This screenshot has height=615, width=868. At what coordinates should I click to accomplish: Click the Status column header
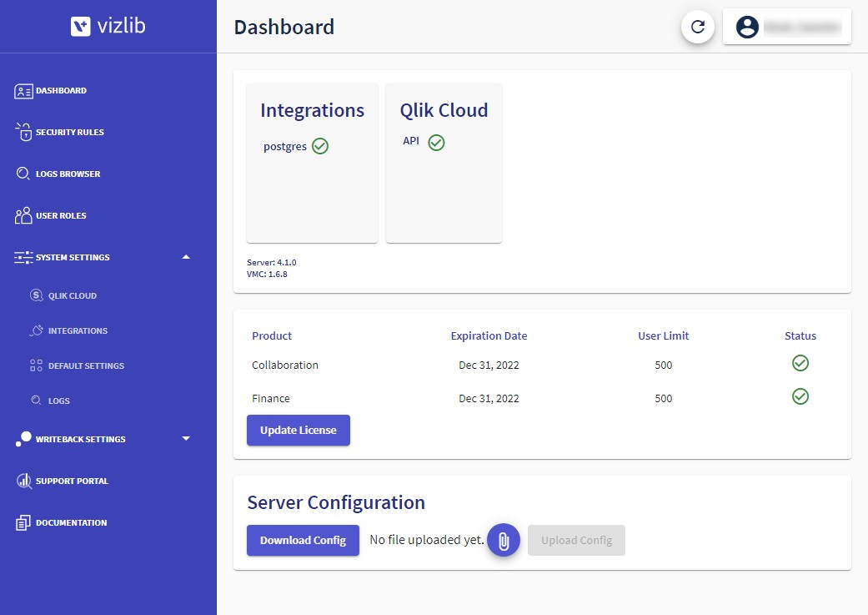pos(800,335)
